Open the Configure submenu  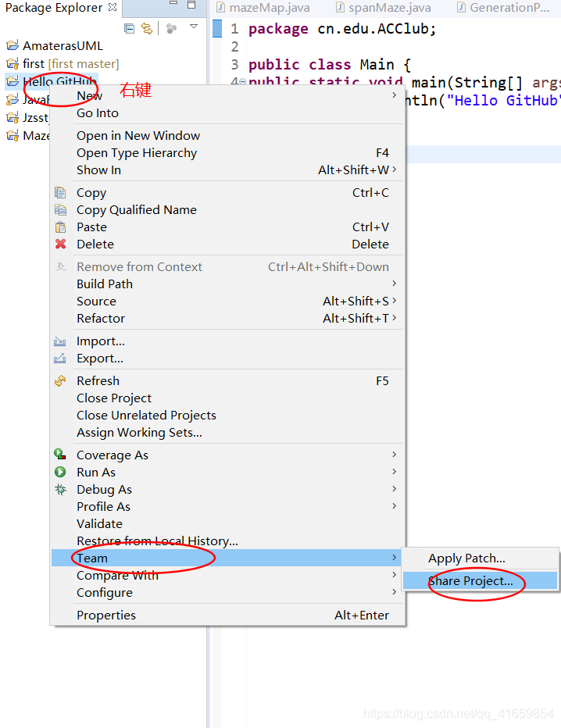(228, 592)
